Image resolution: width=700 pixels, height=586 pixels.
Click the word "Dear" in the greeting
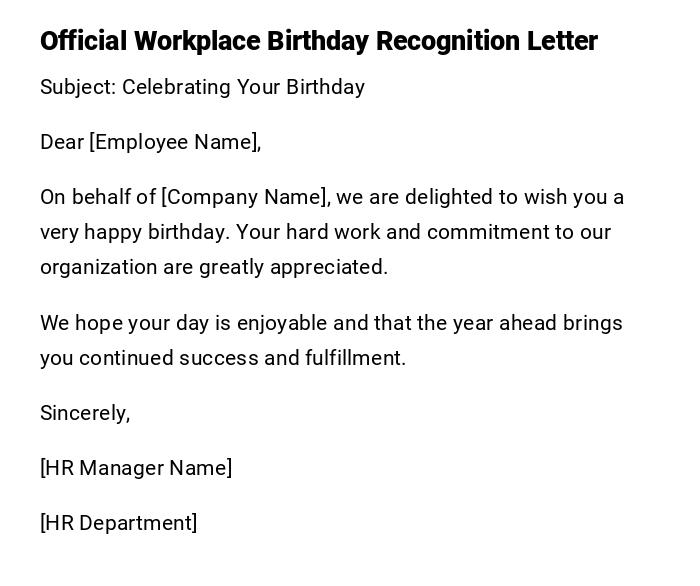tap(62, 142)
